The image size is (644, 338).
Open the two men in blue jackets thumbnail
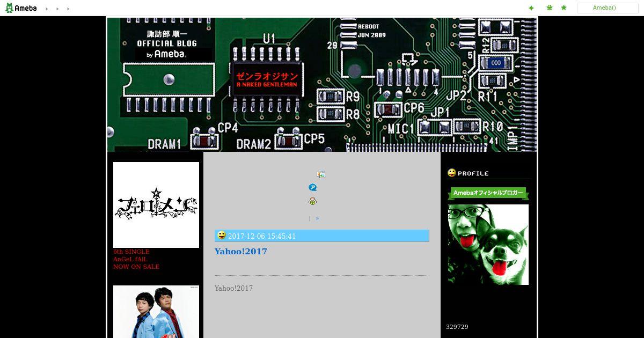pos(156,312)
